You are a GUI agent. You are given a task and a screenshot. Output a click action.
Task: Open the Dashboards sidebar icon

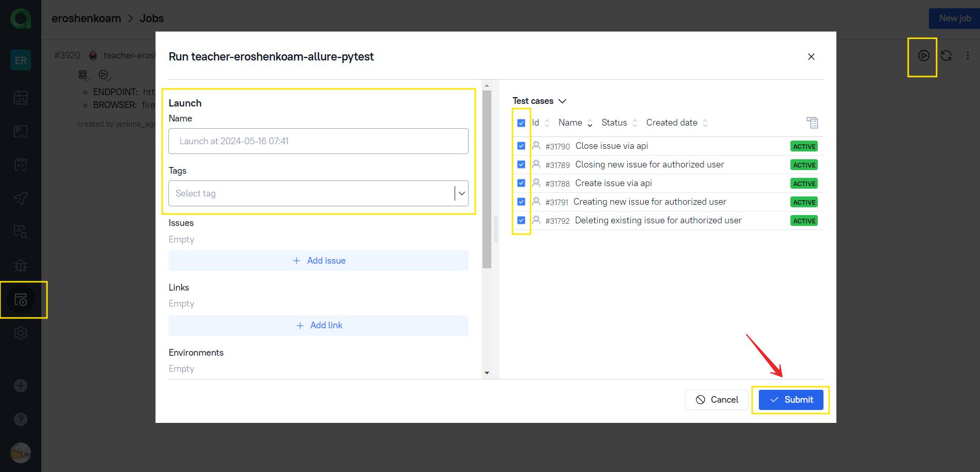(21, 98)
